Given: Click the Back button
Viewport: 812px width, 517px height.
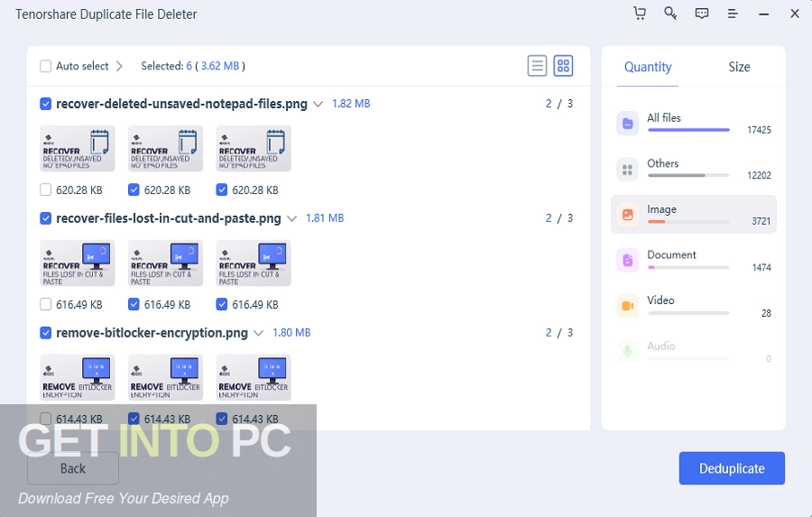Looking at the screenshot, I should click(73, 468).
